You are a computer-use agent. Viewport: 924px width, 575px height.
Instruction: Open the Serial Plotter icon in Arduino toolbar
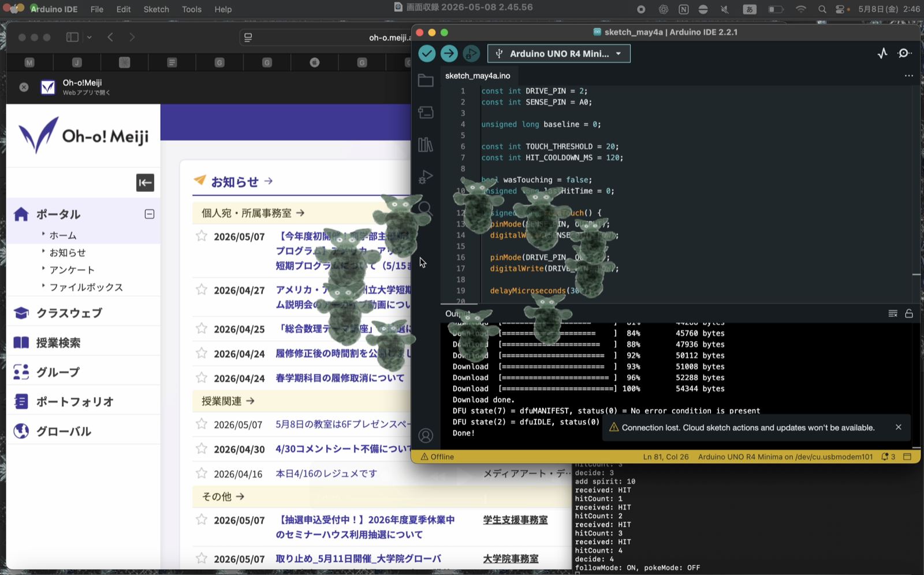[x=882, y=53]
